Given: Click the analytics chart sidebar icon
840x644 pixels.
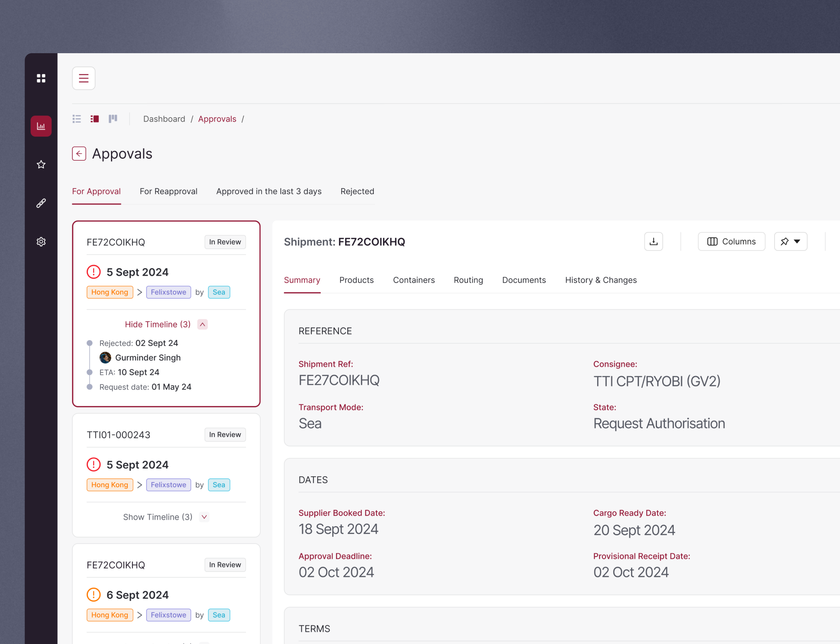Looking at the screenshot, I should [41, 126].
